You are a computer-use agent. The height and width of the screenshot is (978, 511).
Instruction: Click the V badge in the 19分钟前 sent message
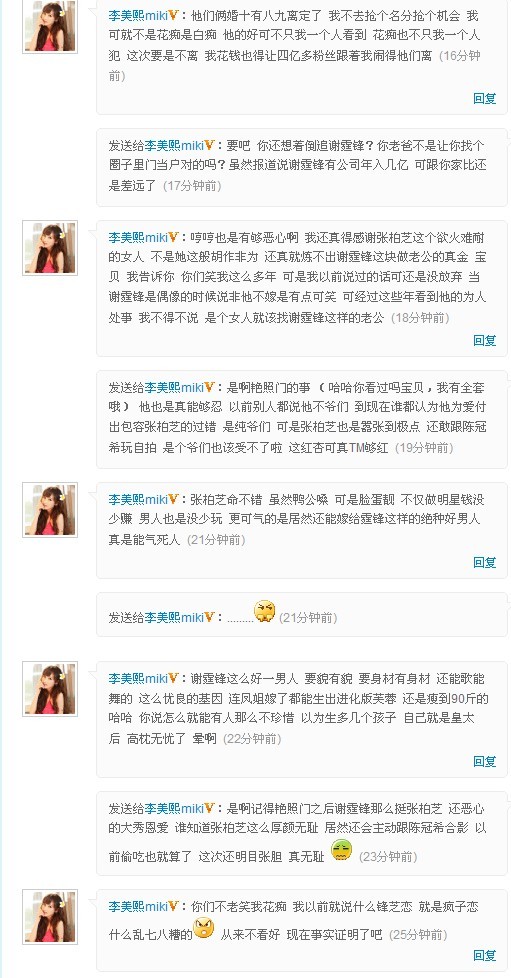click(x=210, y=387)
